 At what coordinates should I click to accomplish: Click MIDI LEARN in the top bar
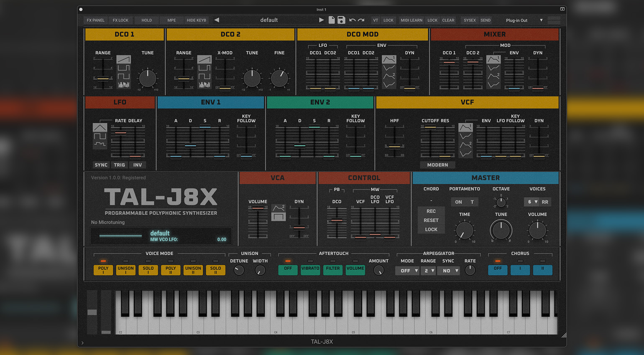pyautogui.click(x=411, y=20)
